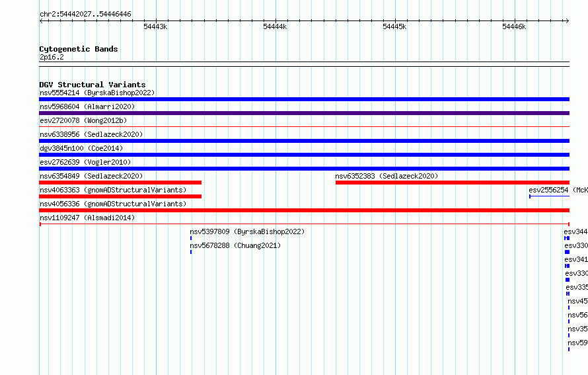Click the nsv5554214 (ByrskaBishop2022) label
Image resolution: width=588 pixels, height=375 pixels.
pos(97,93)
